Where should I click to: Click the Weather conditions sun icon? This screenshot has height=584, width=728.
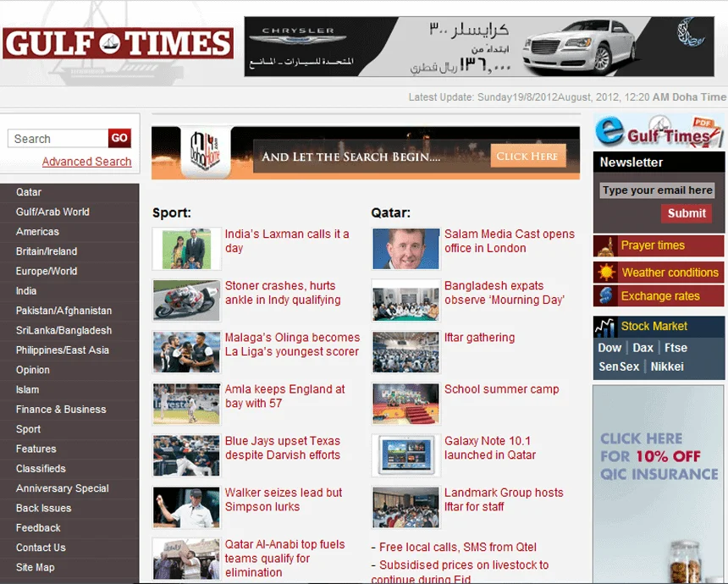pyautogui.click(x=606, y=272)
